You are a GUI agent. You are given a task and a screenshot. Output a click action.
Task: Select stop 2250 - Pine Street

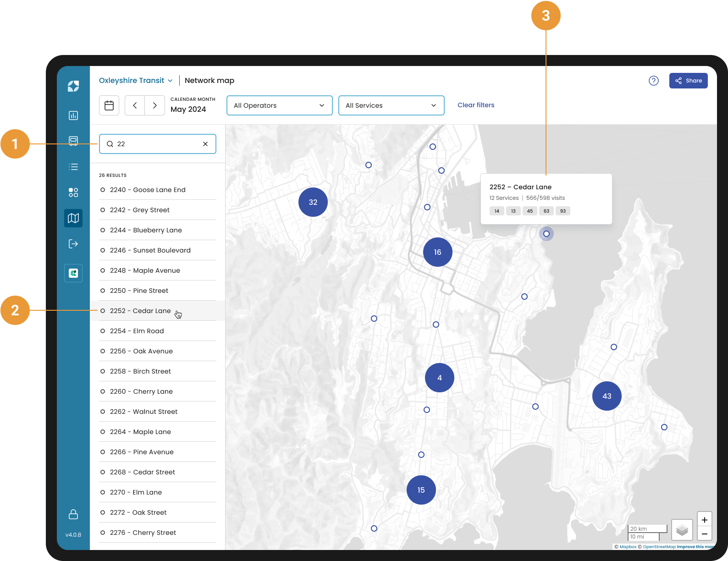(158, 291)
